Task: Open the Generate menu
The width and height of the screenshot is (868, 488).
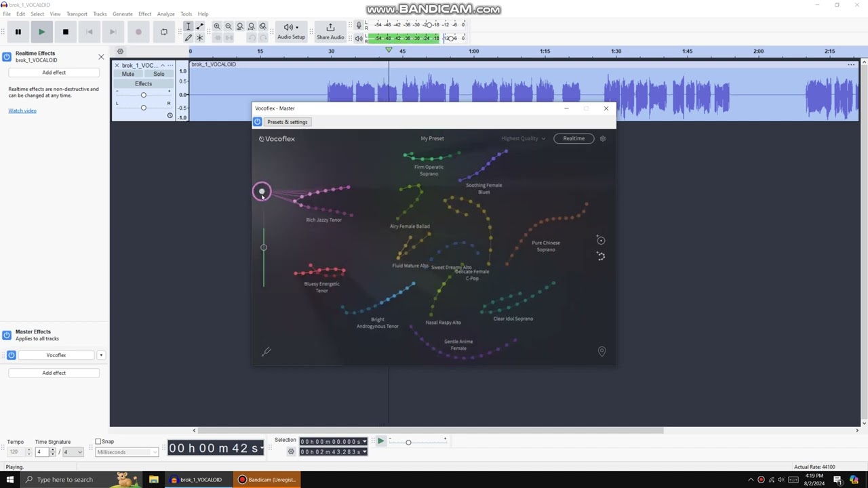Action: pos(123,14)
